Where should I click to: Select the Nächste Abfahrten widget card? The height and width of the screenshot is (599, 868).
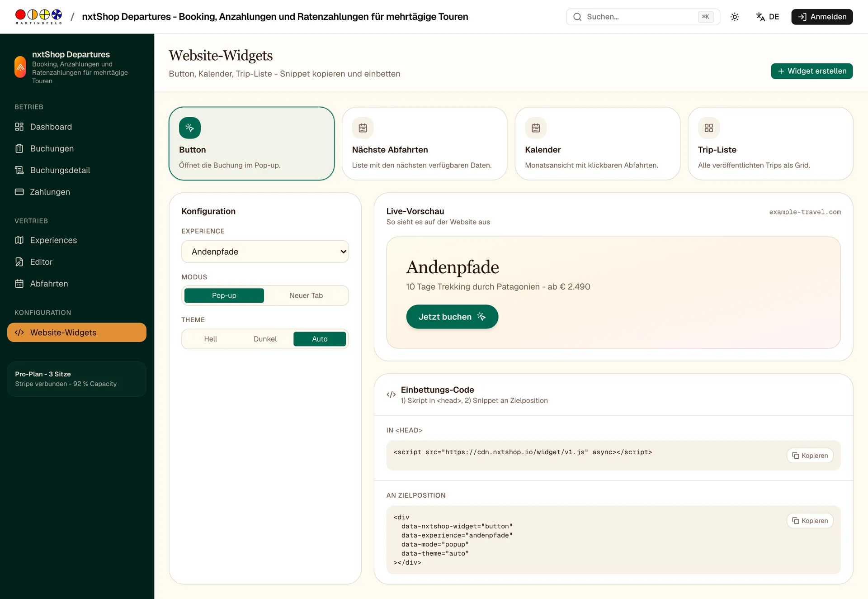click(x=425, y=143)
